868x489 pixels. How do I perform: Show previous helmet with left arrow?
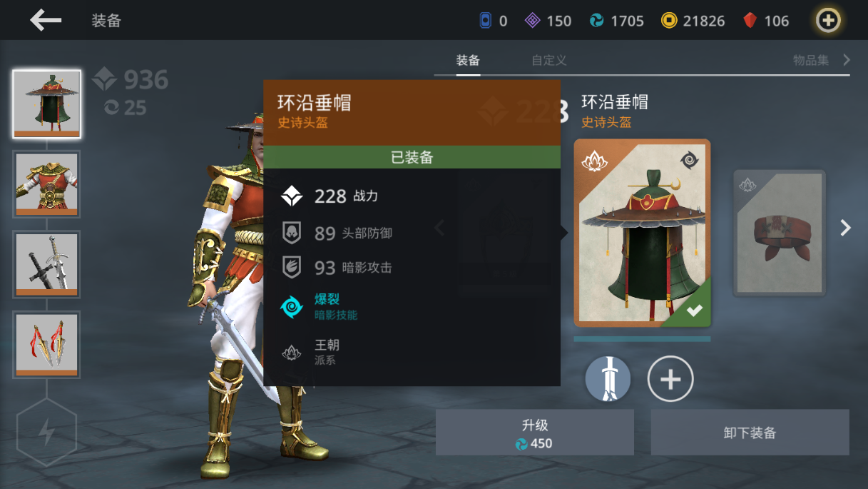[x=440, y=228]
